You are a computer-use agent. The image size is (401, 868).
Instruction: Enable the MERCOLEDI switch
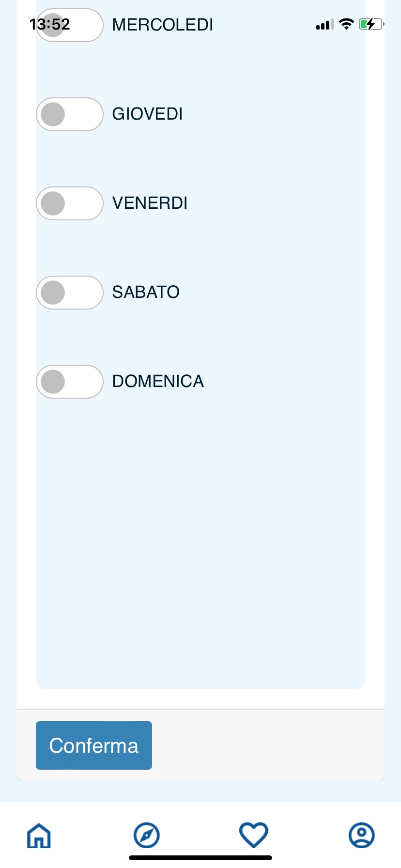[x=70, y=25]
